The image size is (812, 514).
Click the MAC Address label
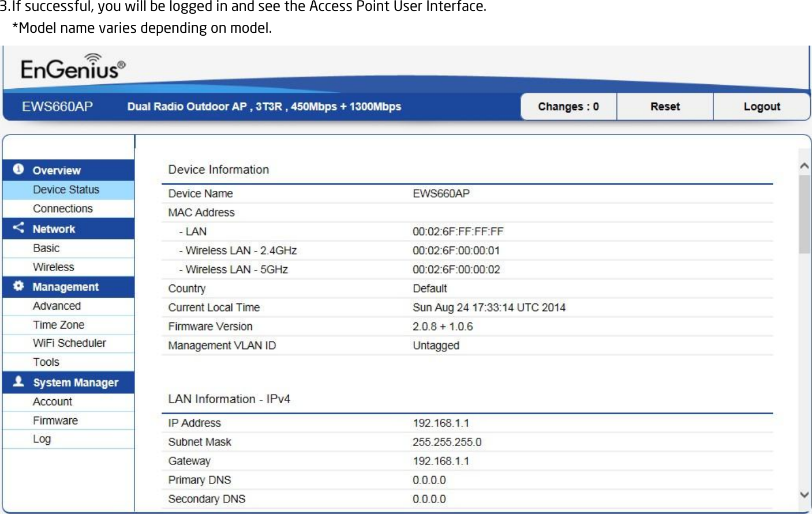point(201,213)
